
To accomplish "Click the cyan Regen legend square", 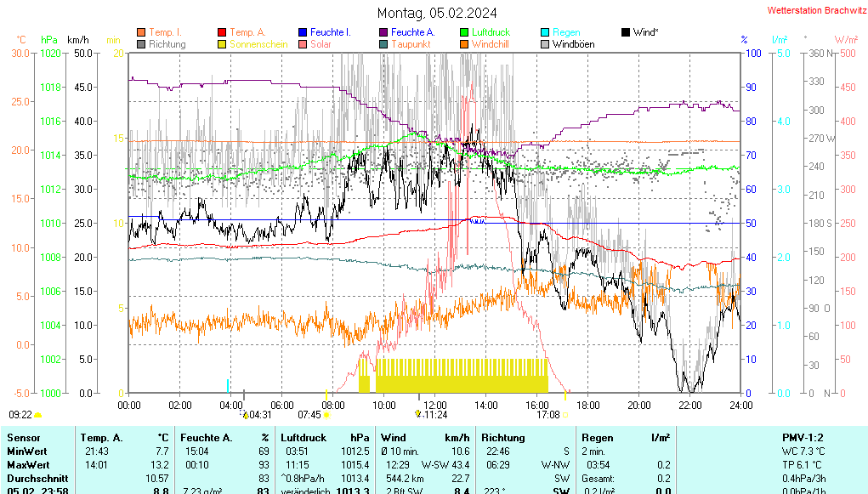I will click(x=545, y=32).
